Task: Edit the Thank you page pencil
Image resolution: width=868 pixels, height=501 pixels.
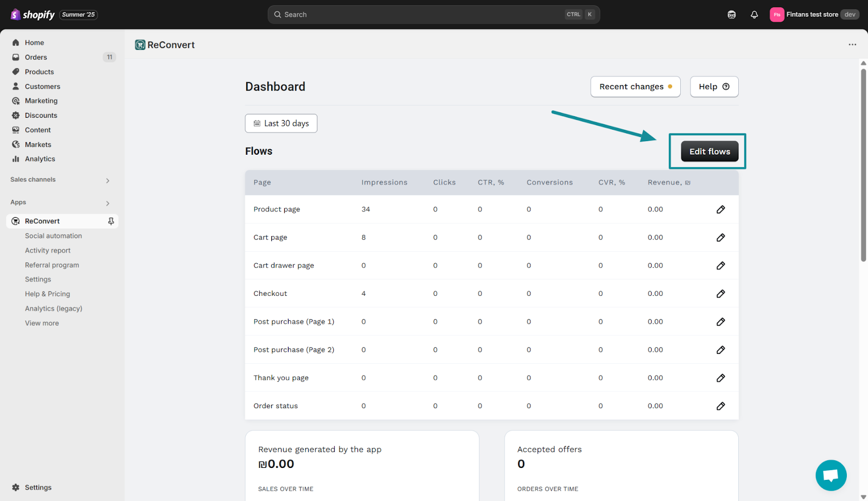Action: (720, 378)
